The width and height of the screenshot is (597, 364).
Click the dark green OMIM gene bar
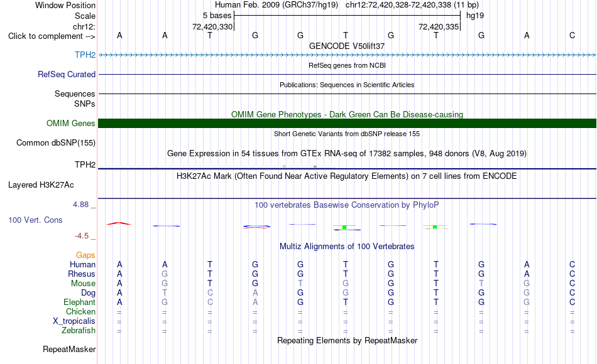(x=347, y=123)
